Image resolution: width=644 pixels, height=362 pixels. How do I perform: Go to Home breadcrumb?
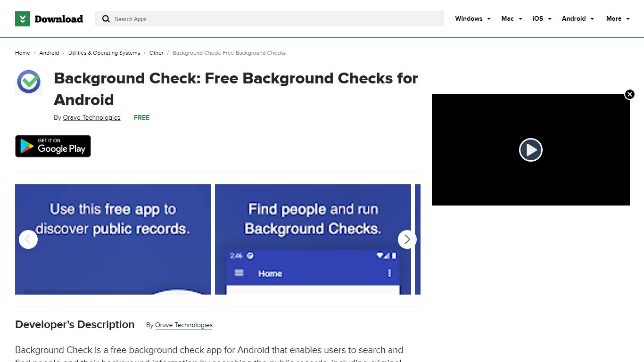(x=23, y=53)
